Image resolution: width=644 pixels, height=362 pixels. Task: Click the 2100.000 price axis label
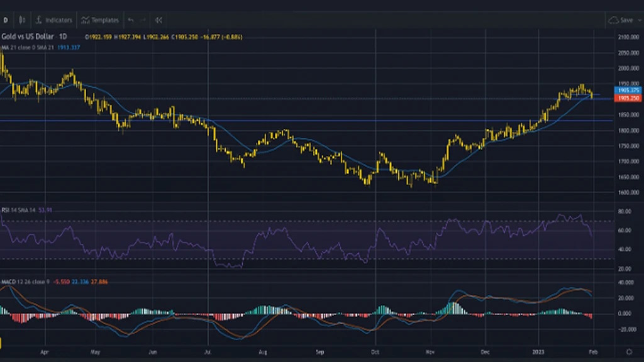point(628,37)
